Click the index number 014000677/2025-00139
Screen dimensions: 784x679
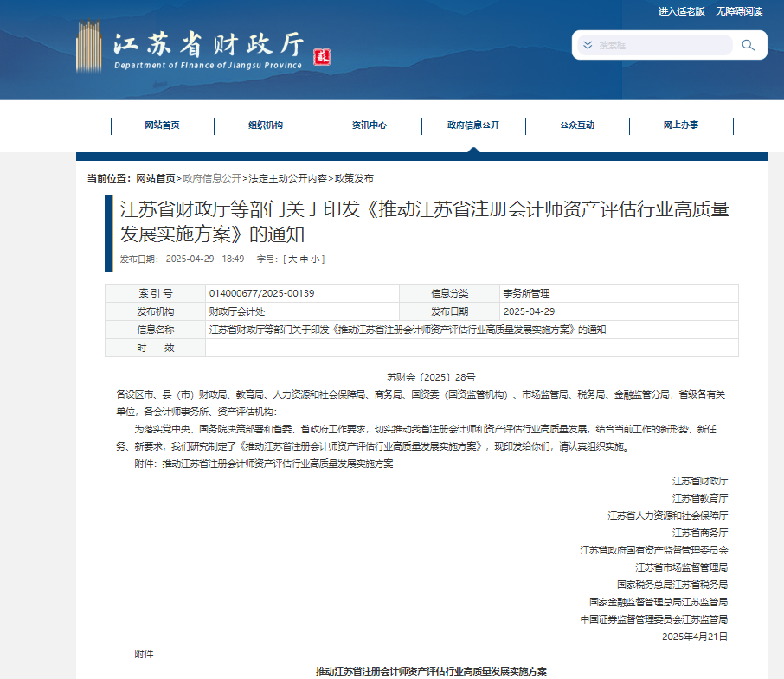[x=261, y=293]
